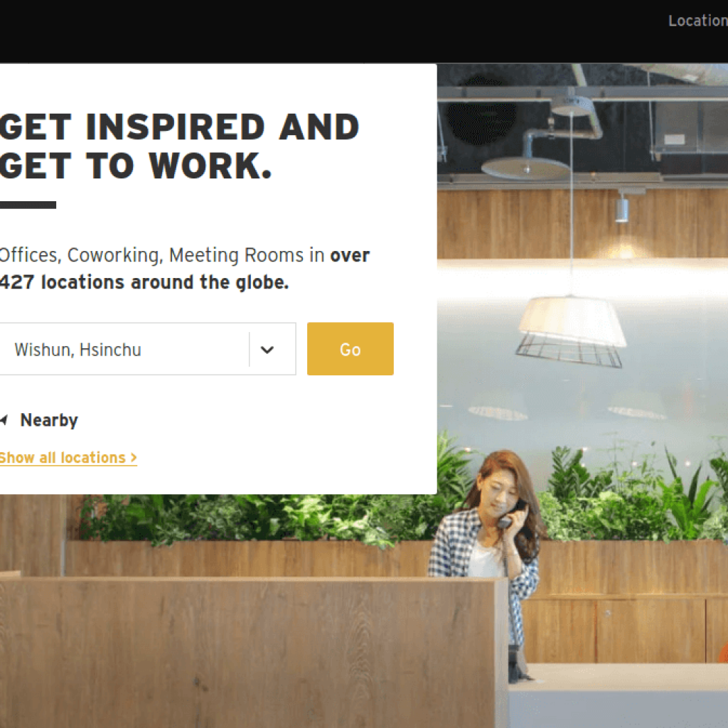Click the arrow after Show all locations
The width and height of the screenshot is (728, 728).
pos(133,458)
